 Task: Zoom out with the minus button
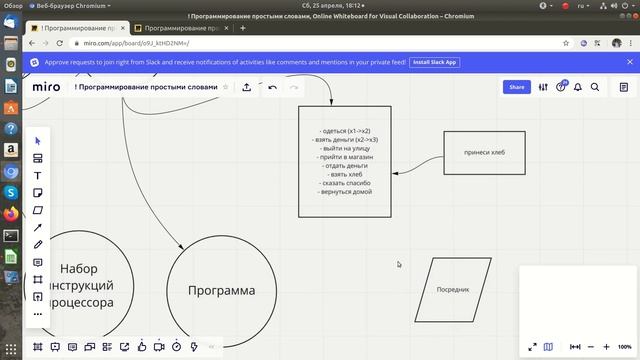pos(591,347)
